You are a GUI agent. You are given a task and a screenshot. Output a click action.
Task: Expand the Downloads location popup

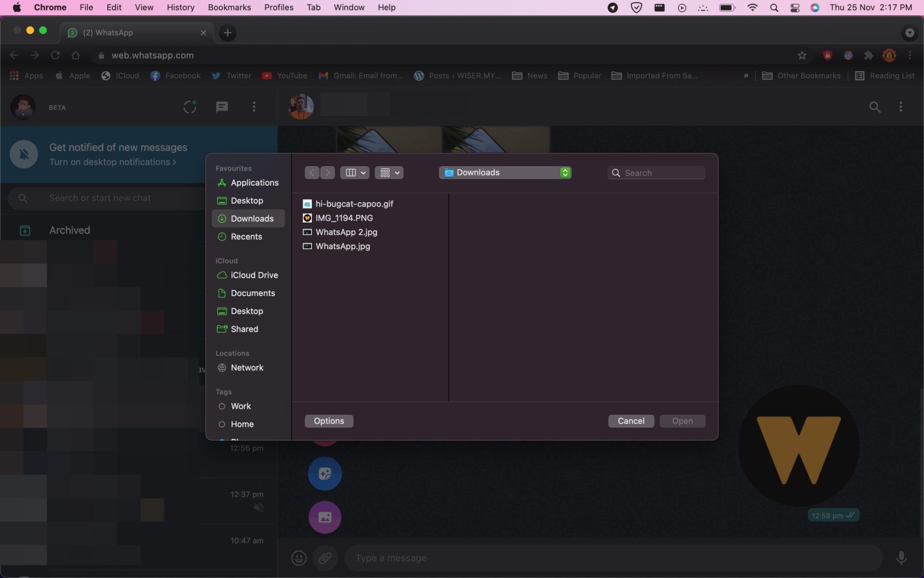[x=505, y=172]
